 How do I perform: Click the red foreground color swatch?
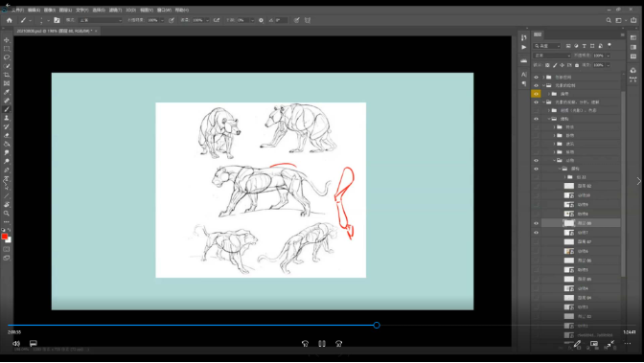click(x=5, y=237)
